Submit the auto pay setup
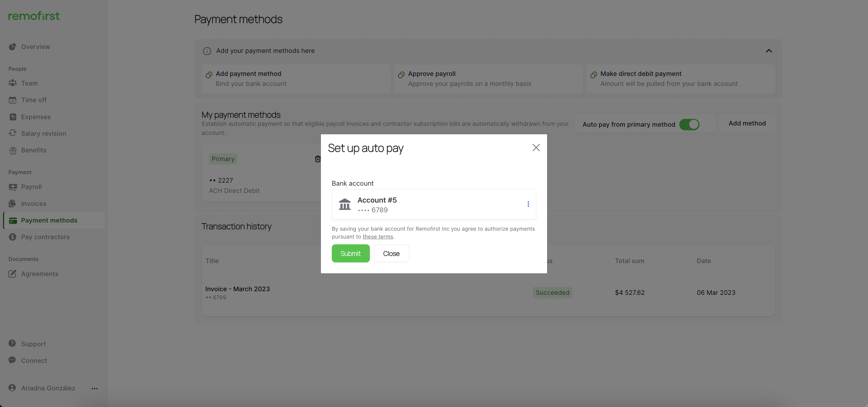This screenshot has width=868, height=407. coord(351,253)
